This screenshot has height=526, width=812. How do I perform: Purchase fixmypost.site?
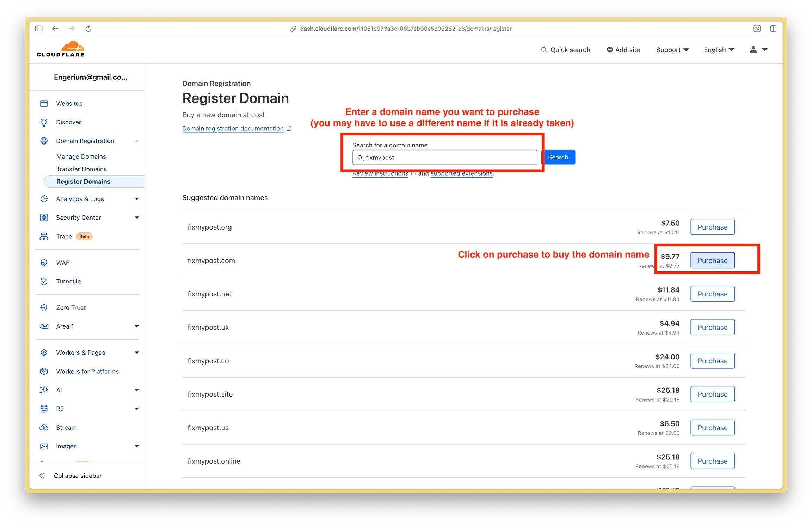712,394
